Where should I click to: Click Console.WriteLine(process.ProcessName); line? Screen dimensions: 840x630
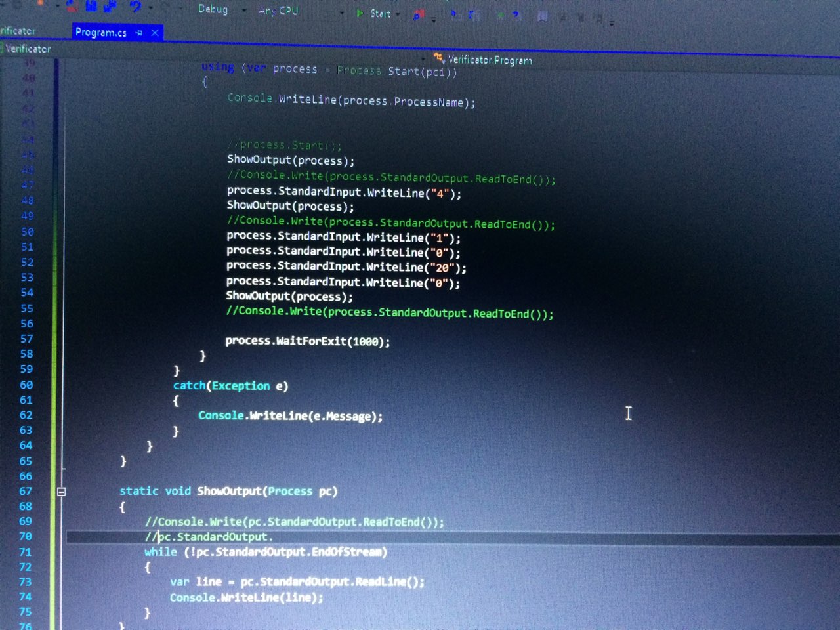click(x=351, y=100)
